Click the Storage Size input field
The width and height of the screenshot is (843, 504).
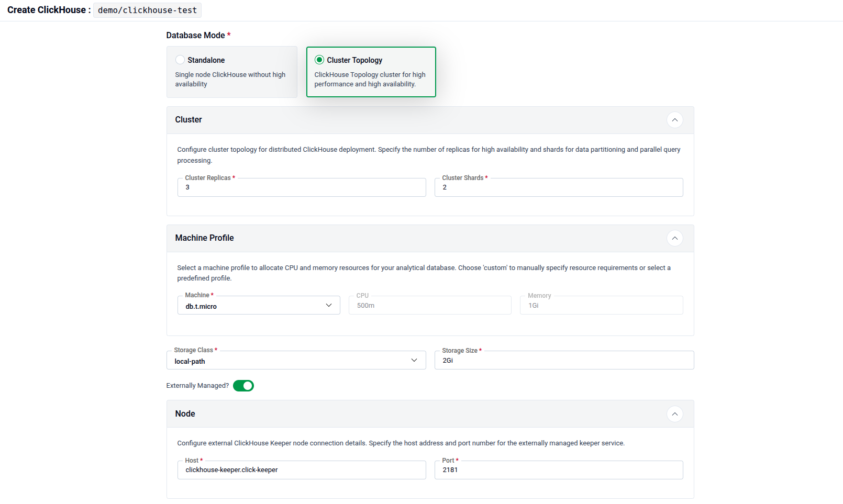[x=564, y=360]
